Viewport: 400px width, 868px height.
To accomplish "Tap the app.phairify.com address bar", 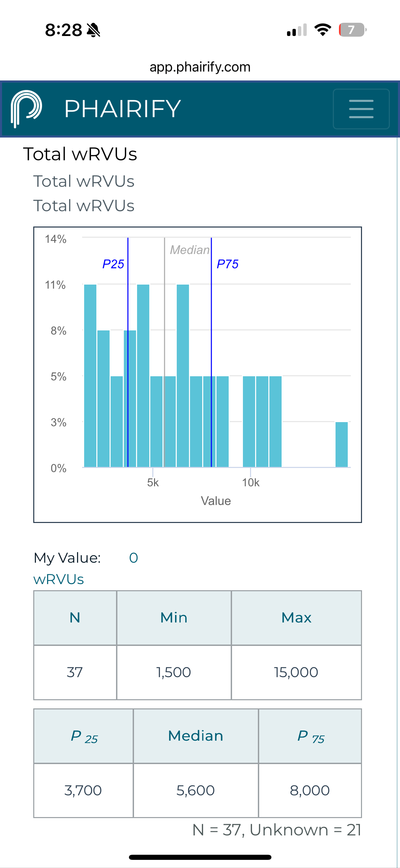I will click(x=200, y=67).
